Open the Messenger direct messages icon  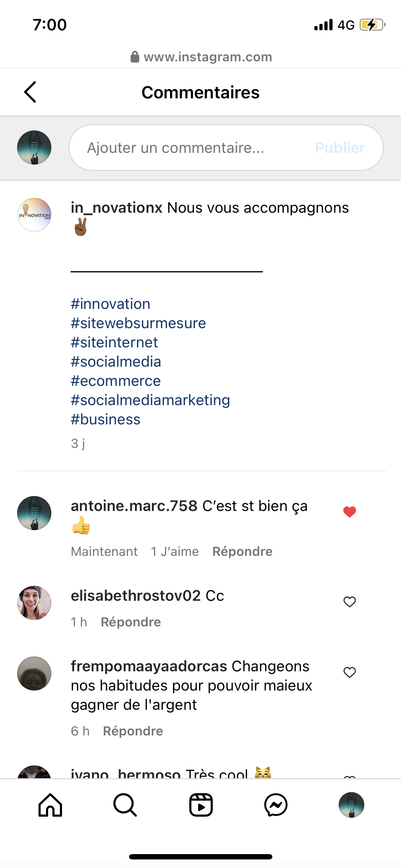(276, 805)
